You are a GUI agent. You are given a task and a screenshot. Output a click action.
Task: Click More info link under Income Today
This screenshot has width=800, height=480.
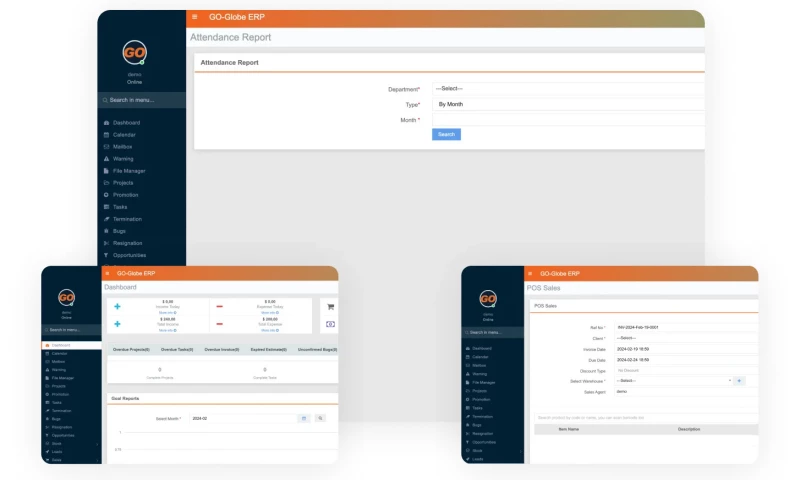point(167,312)
